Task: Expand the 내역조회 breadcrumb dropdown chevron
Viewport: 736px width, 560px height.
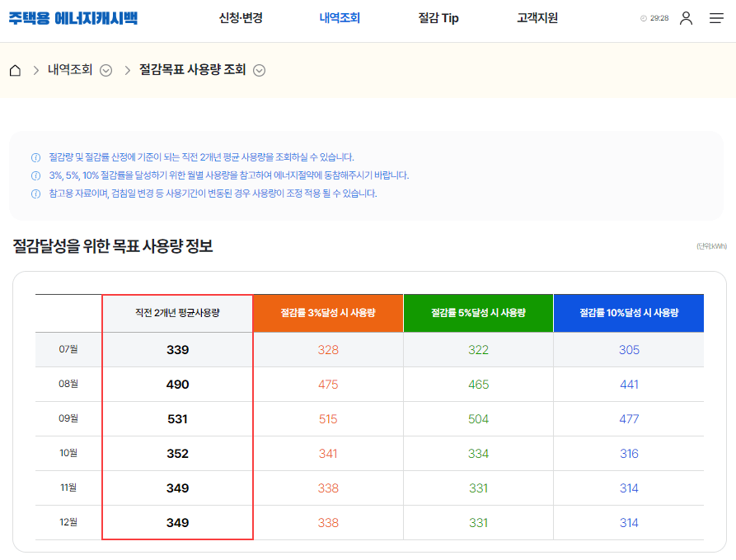Action: [x=105, y=71]
